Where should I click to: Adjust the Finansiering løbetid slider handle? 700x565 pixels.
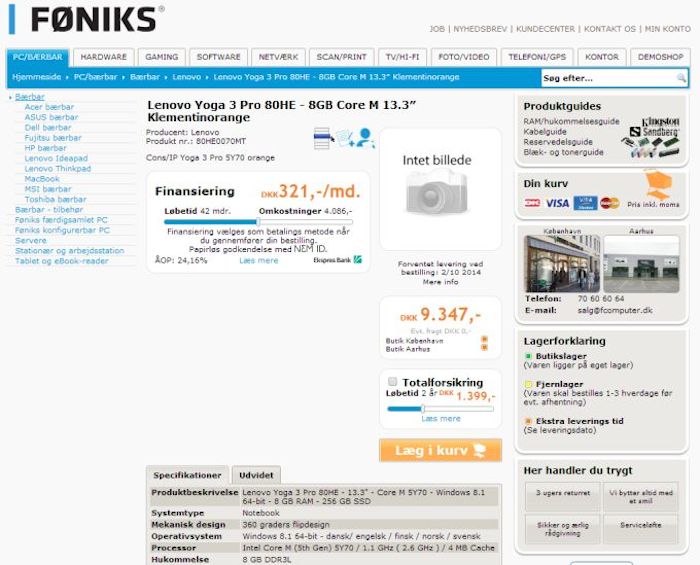(x=258, y=222)
